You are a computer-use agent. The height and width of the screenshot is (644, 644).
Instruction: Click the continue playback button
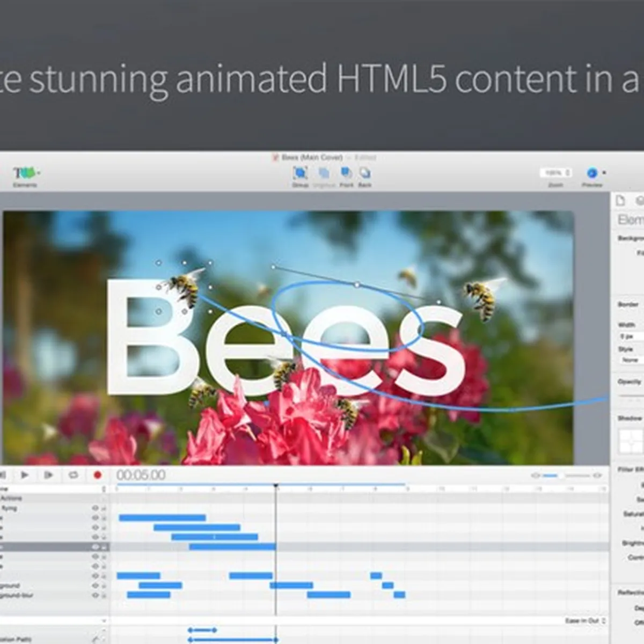(x=48, y=475)
